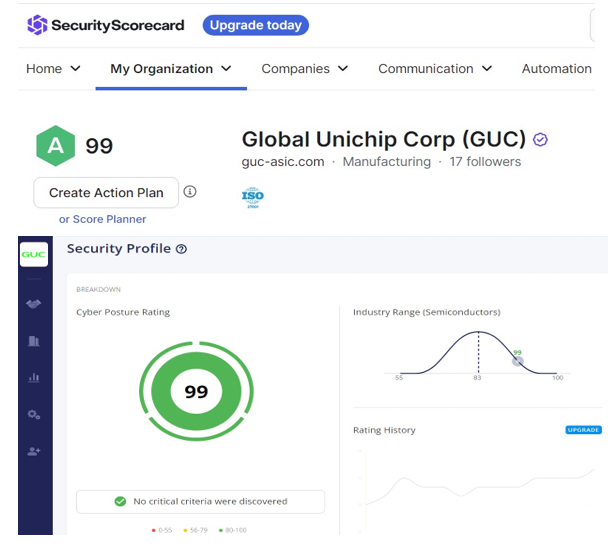Expand the Communication dropdown menu
This screenshot has height=547, width=608.
tap(435, 69)
